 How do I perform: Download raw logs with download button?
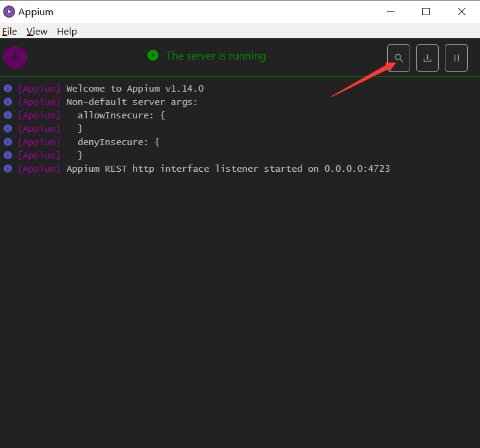(427, 58)
